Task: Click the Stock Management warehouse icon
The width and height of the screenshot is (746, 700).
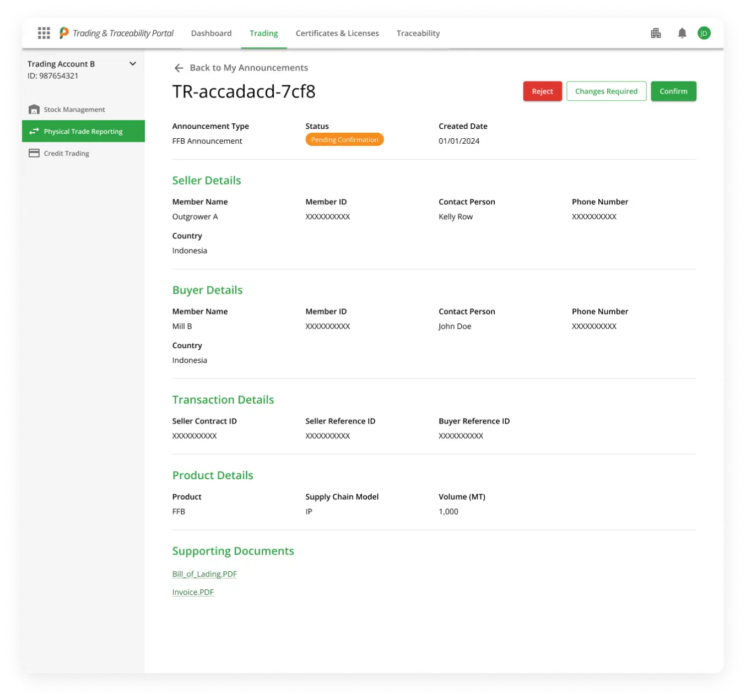Action: point(34,110)
